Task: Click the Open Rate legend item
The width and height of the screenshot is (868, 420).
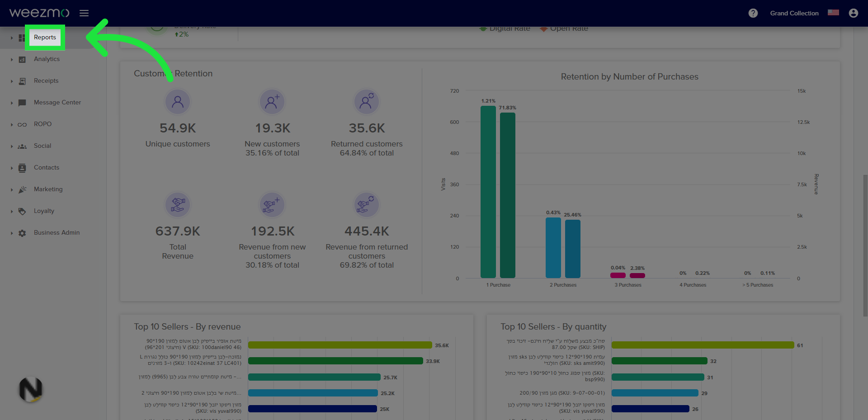Action: [x=564, y=28]
